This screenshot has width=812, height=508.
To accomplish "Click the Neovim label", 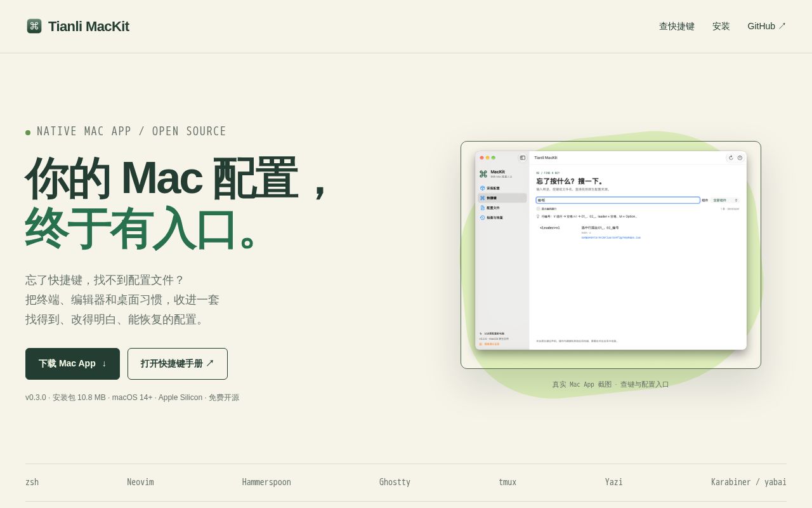I will pos(140,483).
